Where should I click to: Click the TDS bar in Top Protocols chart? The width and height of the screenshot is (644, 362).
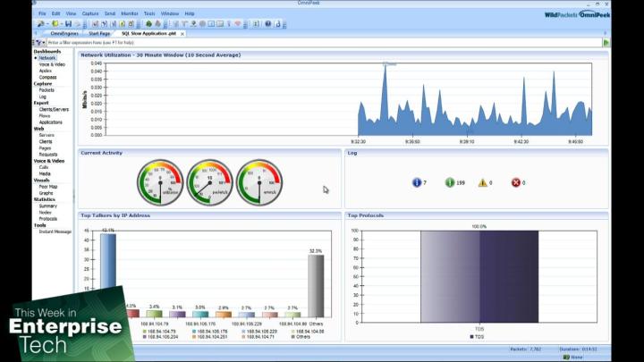click(479, 276)
